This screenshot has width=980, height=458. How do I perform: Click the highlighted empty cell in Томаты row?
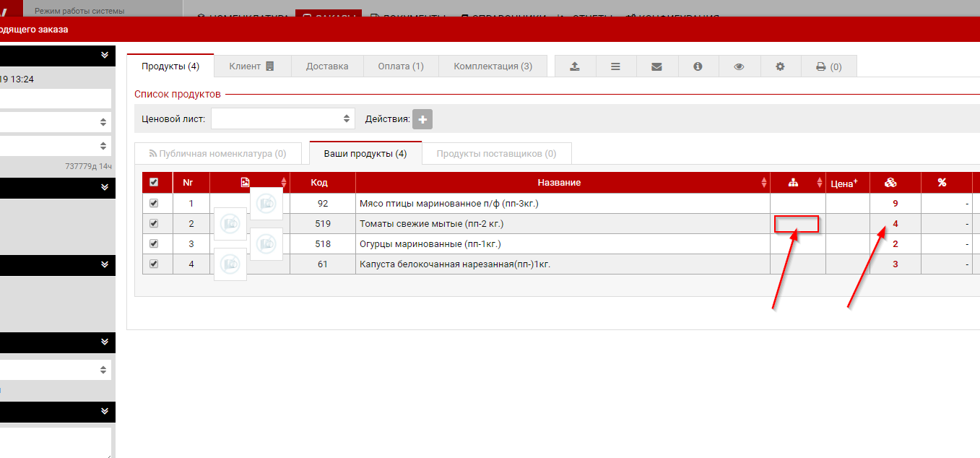[x=796, y=224]
